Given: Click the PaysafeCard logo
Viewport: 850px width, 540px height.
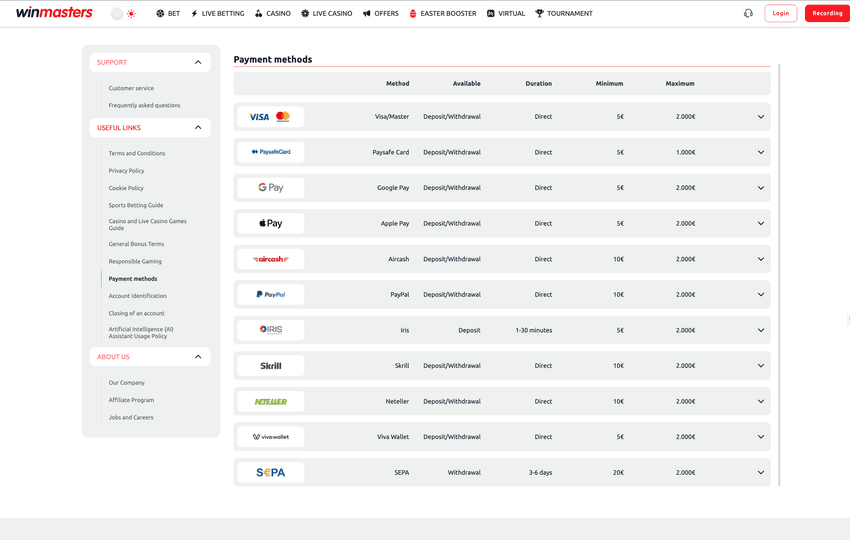Looking at the screenshot, I should click(x=271, y=152).
